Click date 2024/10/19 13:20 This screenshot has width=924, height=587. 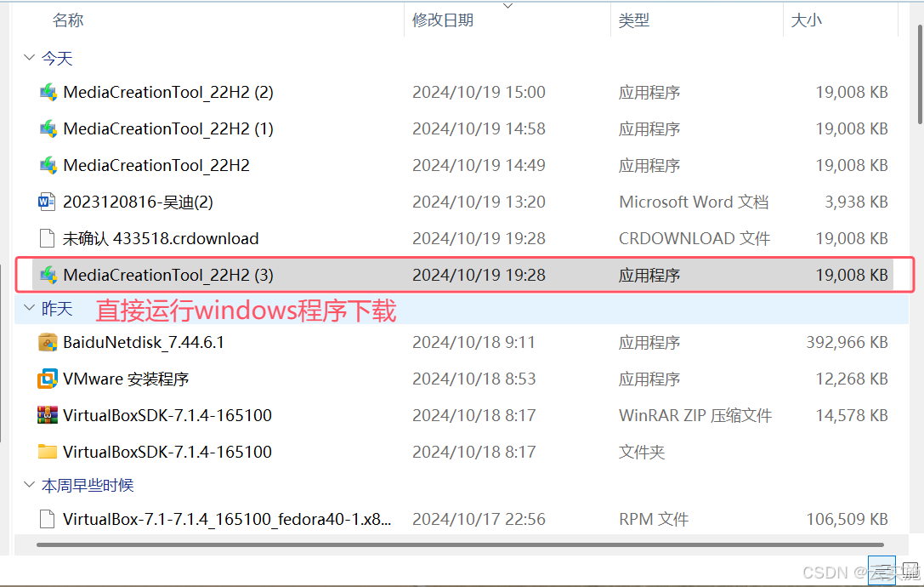click(x=479, y=202)
